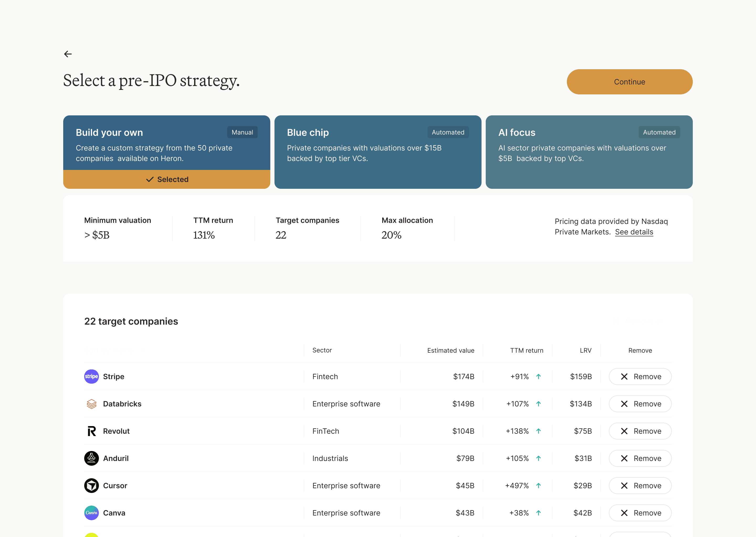Screen dimensions: 756x537
Task: Click the checkmark icon next to Selected
Action: pyautogui.click(x=150, y=179)
